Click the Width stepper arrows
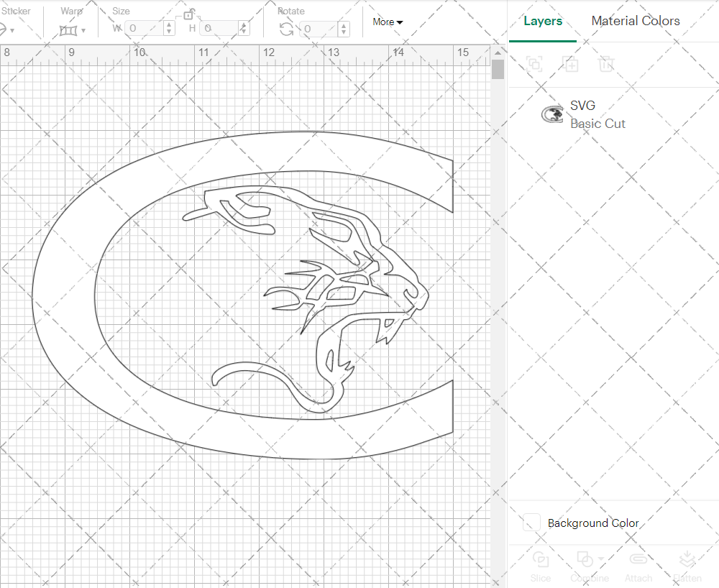Screen dimensions: 719x588 (169, 29)
